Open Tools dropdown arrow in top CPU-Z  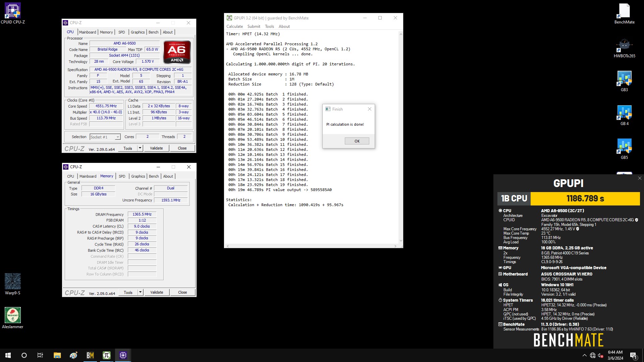point(140,148)
